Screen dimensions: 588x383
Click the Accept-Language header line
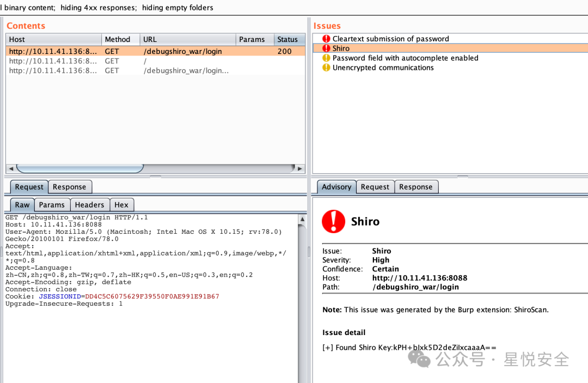(129, 271)
